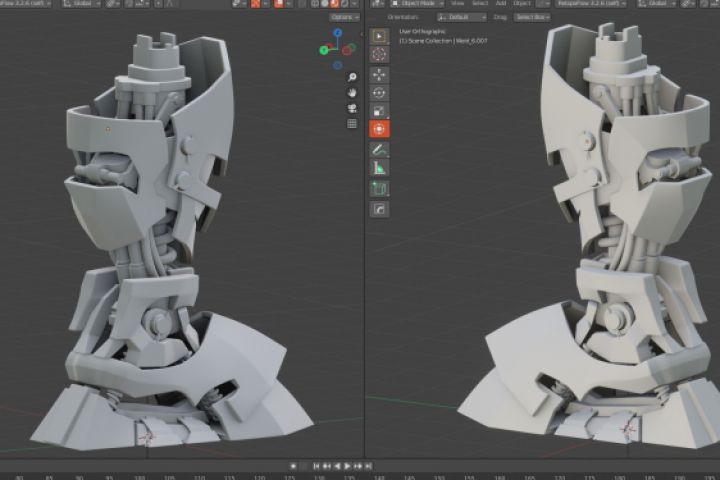The height and width of the screenshot is (480, 720).
Task: Open the Select menu
Action: (x=480, y=4)
